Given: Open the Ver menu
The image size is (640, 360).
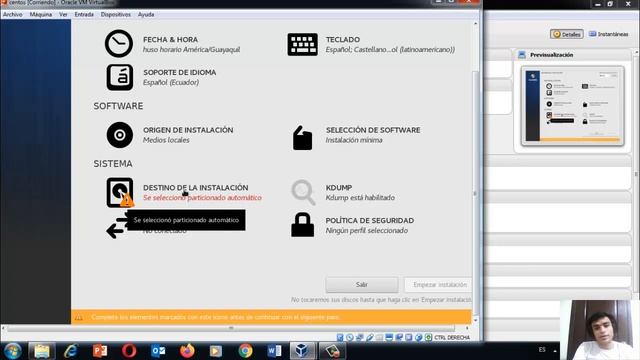Looking at the screenshot, I should (x=63, y=14).
